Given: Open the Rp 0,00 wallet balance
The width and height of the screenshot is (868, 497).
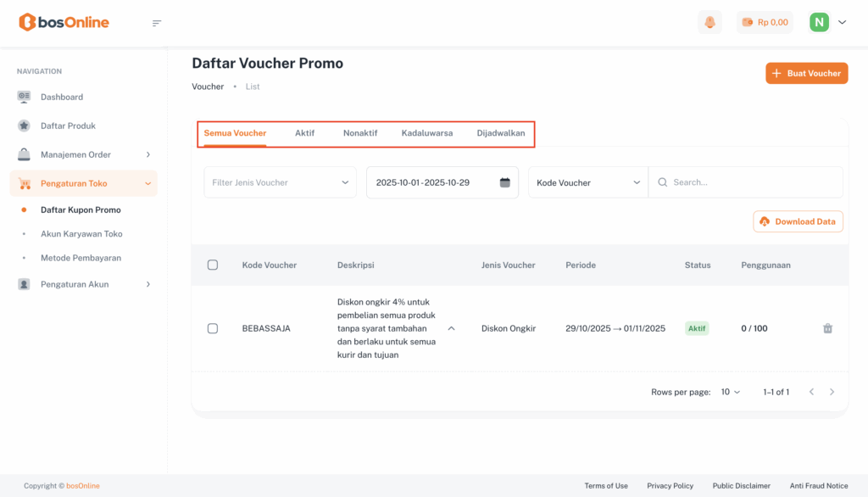Looking at the screenshot, I should tap(765, 22).
